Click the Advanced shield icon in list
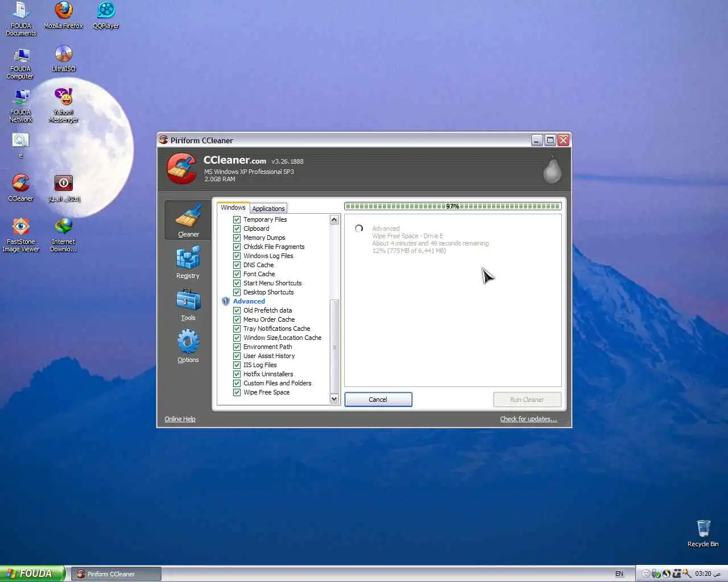This screenshot has height=582, width=728. point(226,301)
